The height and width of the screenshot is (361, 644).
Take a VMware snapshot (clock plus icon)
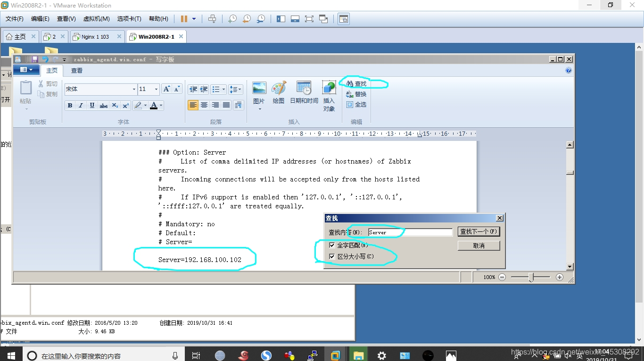pyautogui.click(x=232, y=19)
